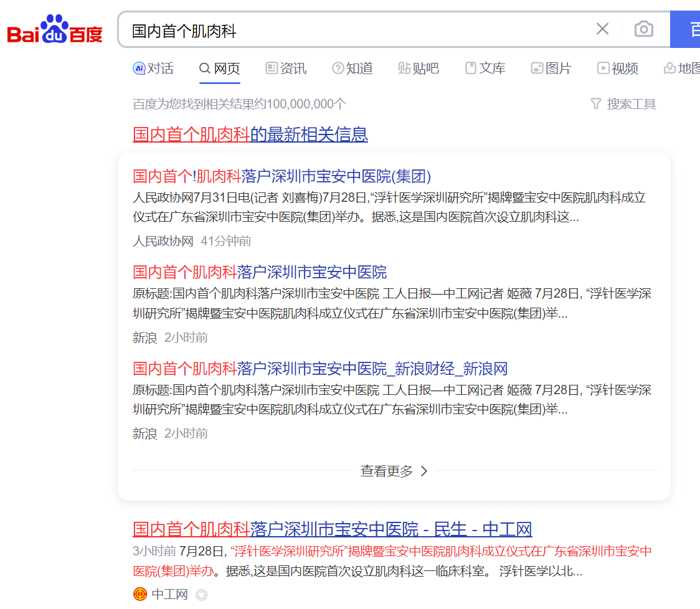Click the 中工网 source name
Screen dimensions: 700x609
click(x=169, y=594)
